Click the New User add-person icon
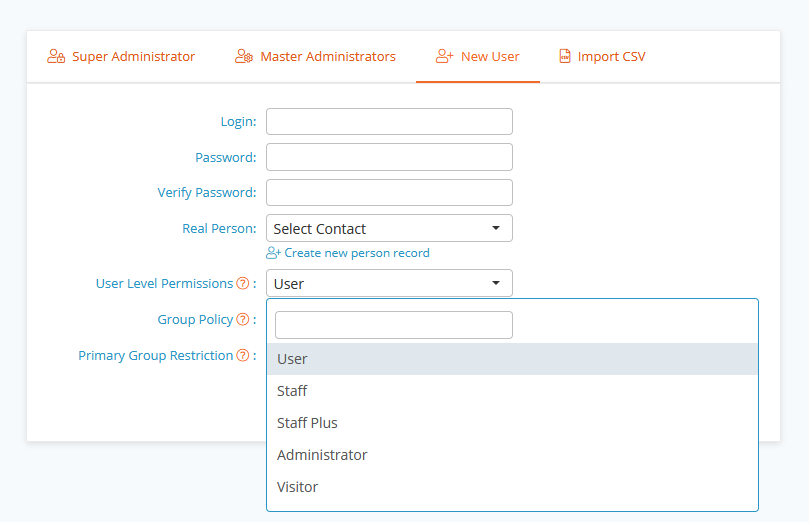809x522 pixels. point(445,56)
